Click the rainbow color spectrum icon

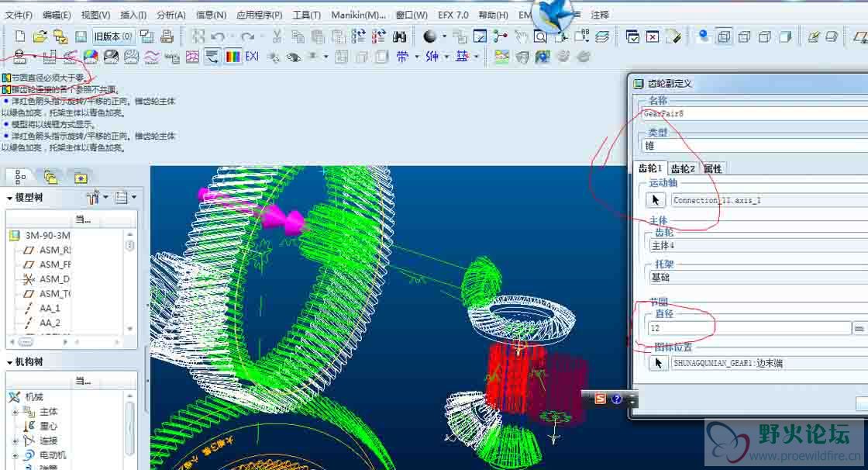[233, 57]
